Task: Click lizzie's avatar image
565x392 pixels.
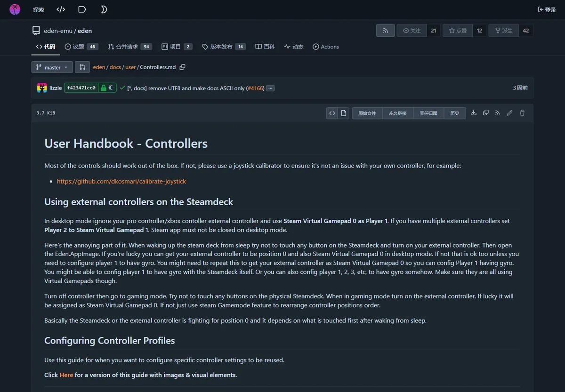Action: pos(42,88)
